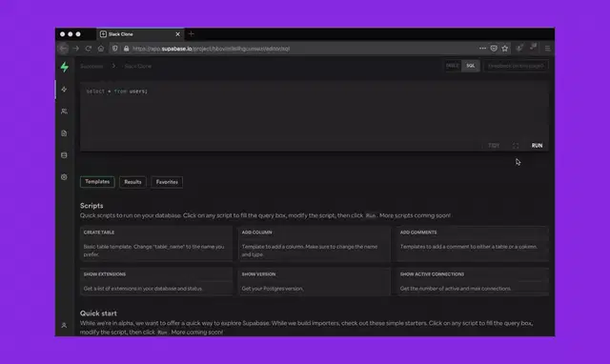Open the page actions three-dot menu
The width and height of the screenshot is (610, 364).
(482, 49)
